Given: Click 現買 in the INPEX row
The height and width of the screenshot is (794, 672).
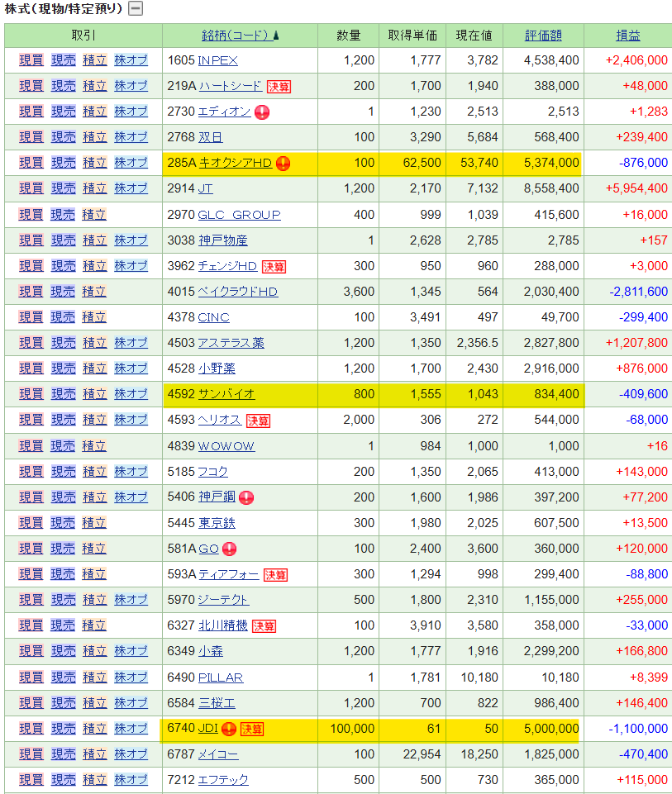Looking at the screenshot, I should (x=31, y=60).
